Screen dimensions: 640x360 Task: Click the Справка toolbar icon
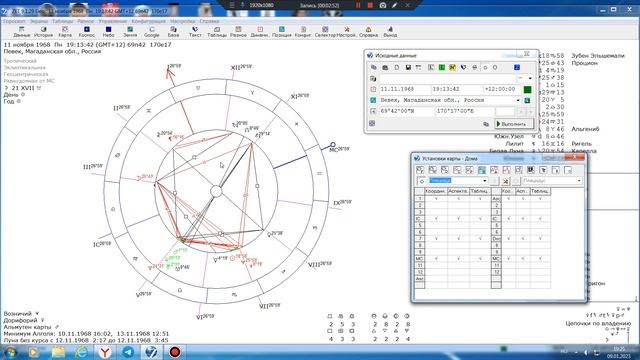click(368, 32)
